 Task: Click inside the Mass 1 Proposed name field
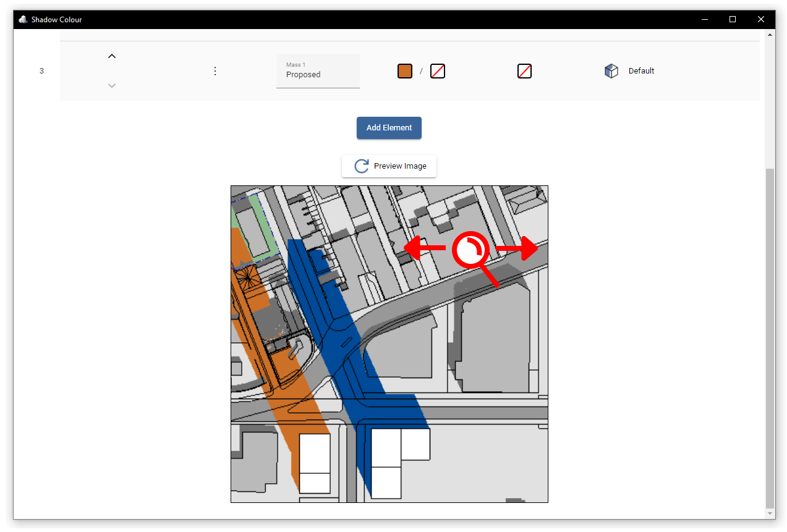click(318, 74)
